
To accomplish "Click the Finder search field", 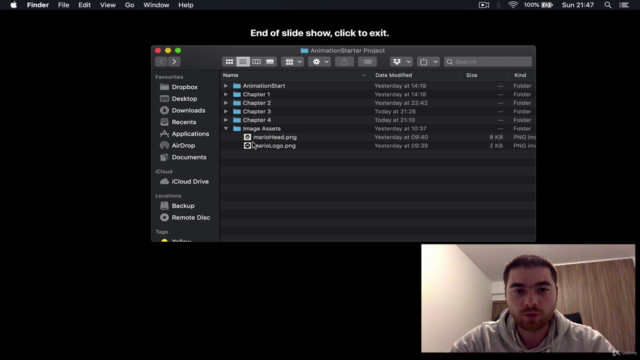I will tap(488, 62).
